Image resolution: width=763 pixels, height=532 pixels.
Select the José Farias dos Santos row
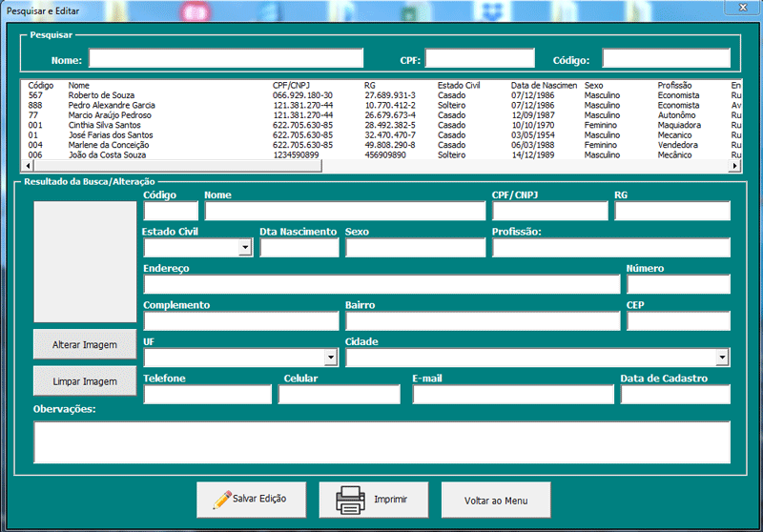click(382, 135)
